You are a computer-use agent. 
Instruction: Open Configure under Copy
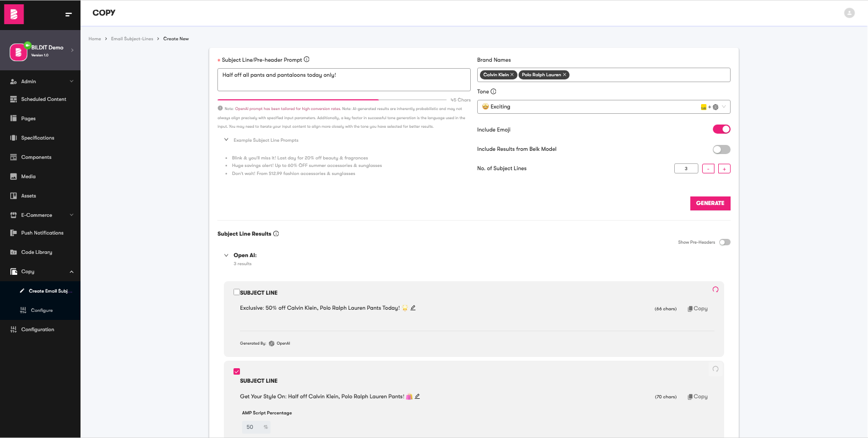40,310
